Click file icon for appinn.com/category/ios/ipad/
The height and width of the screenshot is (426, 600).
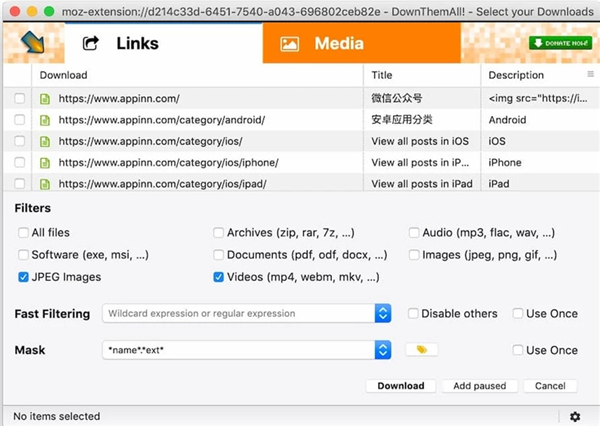pos(44,184)
